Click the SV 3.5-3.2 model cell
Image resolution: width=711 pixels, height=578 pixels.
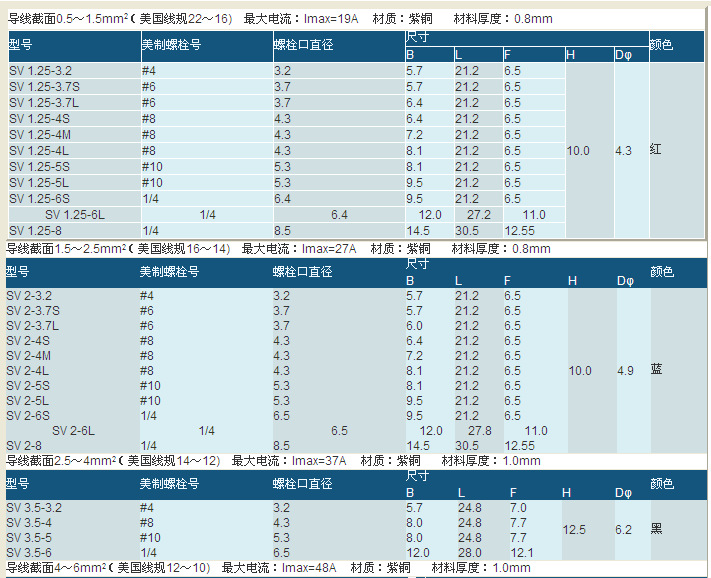point(36,508)
